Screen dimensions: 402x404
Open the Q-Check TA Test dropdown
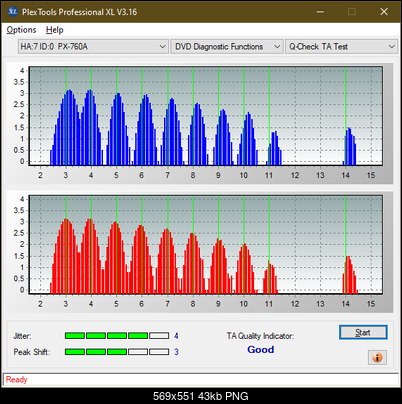pos(341,47)
